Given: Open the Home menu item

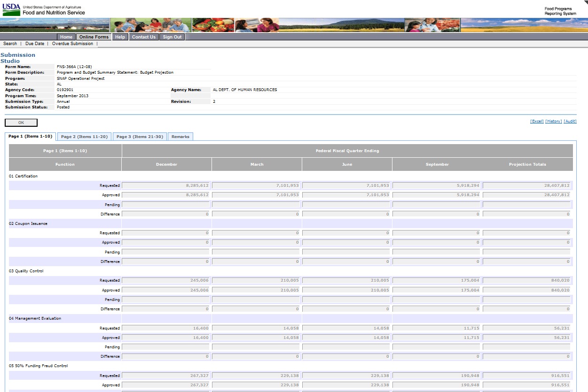Looking at the screenshot, I should (x=66, y=37).
